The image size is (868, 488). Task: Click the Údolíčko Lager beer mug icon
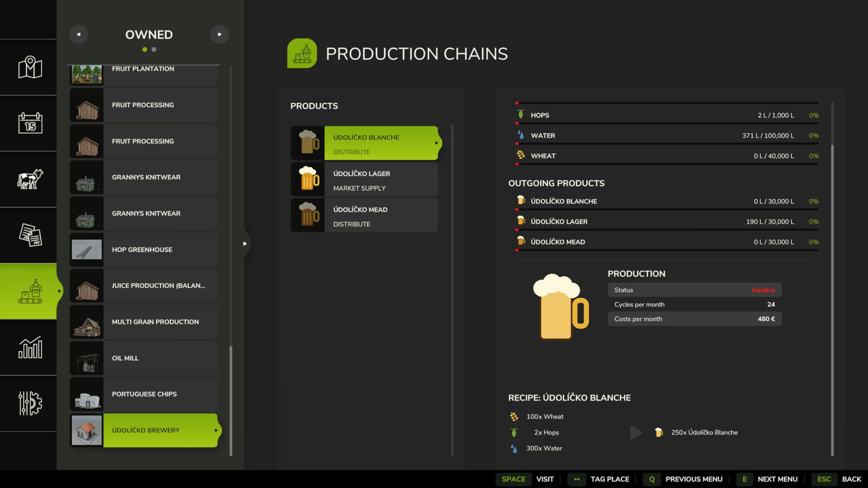pyautogui.click(x=308, y=179)
